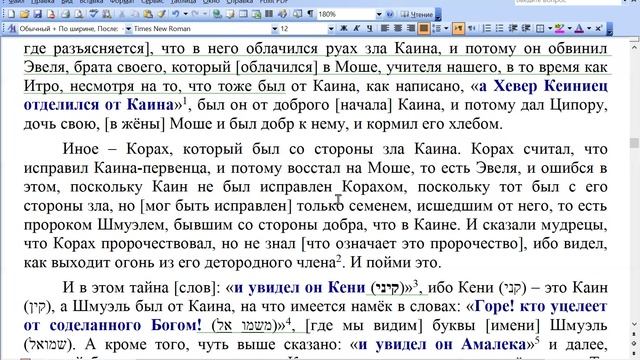Open the font size dropdown
This screenshot has height=360, width=640.
click(331, 29)
